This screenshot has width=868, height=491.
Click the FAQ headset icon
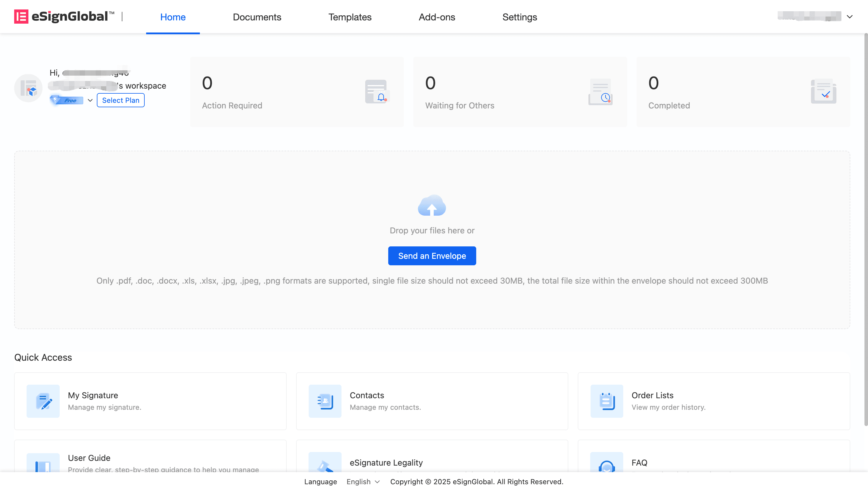coord(606,465)
